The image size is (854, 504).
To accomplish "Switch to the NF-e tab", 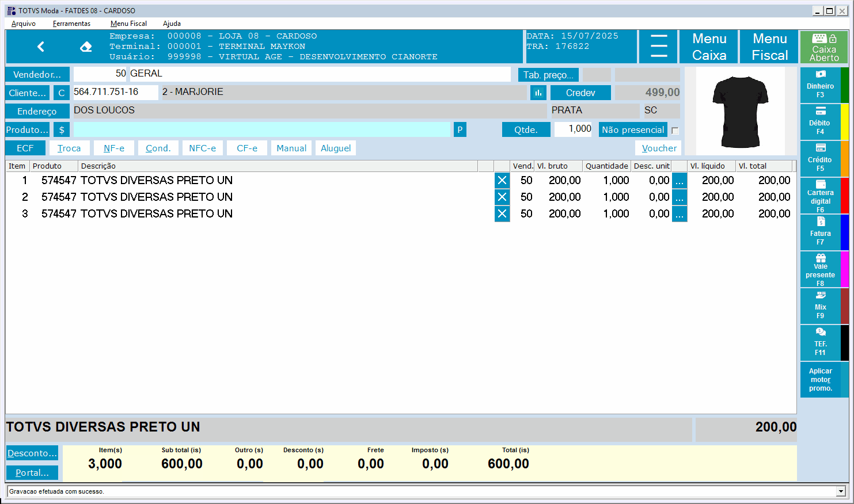I will 114,148.
